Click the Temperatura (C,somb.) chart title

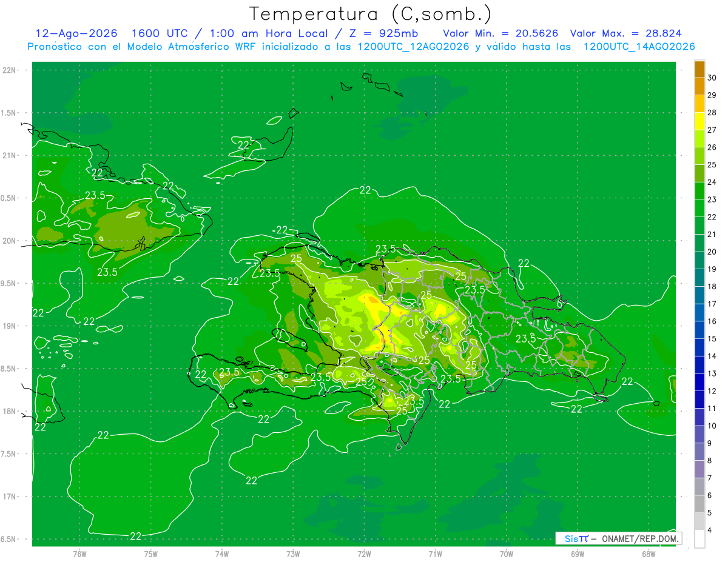tap(371, 14)
